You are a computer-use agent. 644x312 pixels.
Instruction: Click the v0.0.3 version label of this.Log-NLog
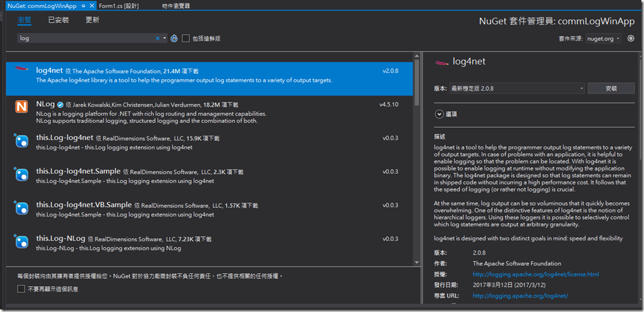[x=390, y=239]
